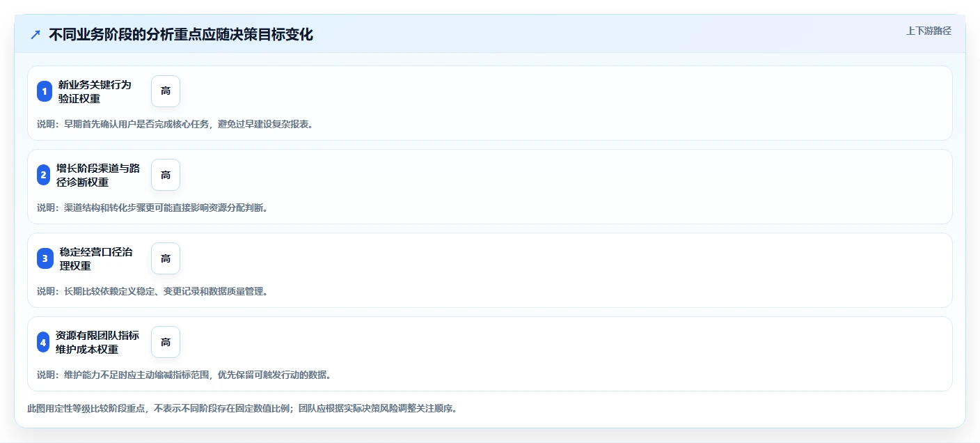Select the title 不同业务阶段的分析重点应随决策目标变化

(181, 35)
